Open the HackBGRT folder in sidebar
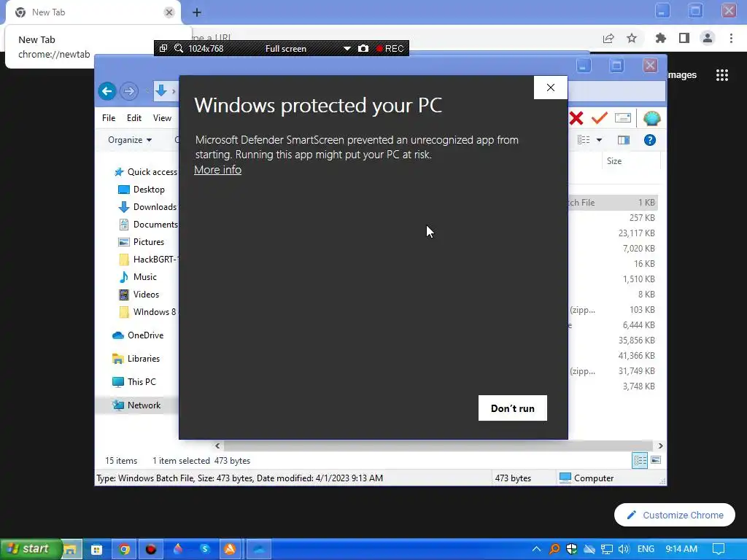The width and height of the screenshot is (747, 560). pyautogui.click(x=147, y=260)
